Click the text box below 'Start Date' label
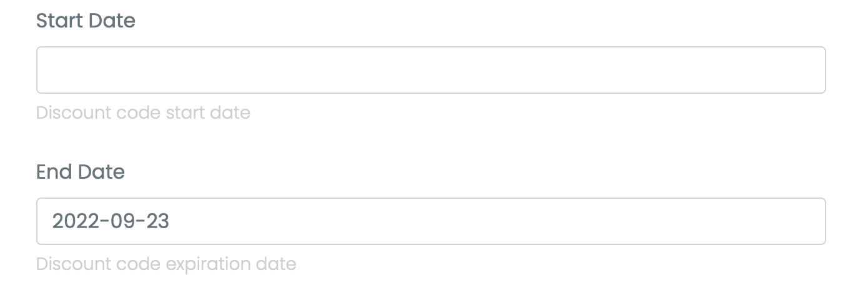868x295 pixels. click(x=431, y=70)
